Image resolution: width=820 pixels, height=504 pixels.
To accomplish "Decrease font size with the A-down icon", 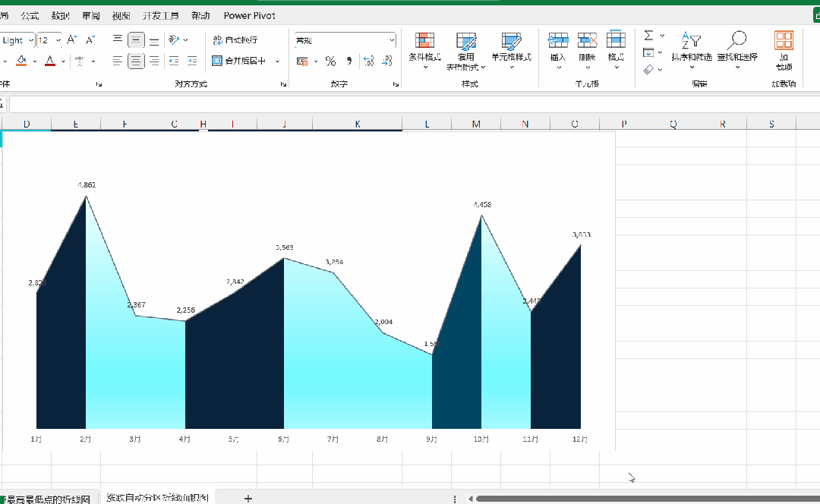I will (x=90, y=40).
